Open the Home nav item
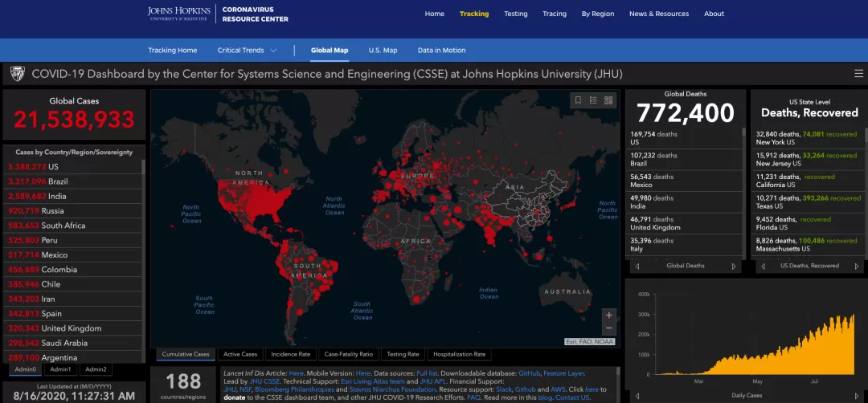 click(x=435, y=14)
